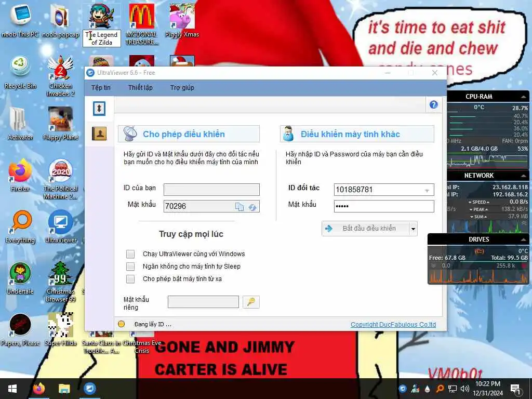Open the Recycle Bin on desktop

(x=20, y=73)
